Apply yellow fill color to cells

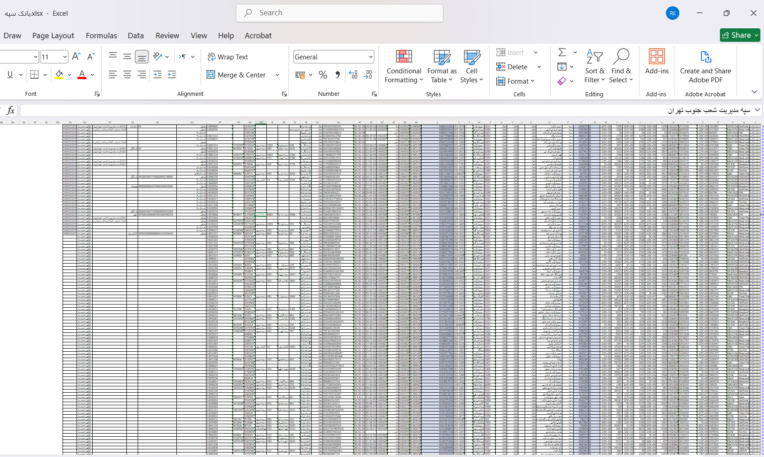point(59,75)
